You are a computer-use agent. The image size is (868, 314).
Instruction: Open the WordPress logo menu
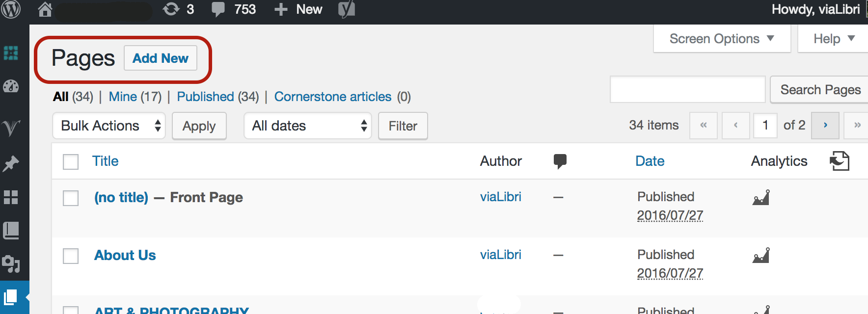point(10,9)
